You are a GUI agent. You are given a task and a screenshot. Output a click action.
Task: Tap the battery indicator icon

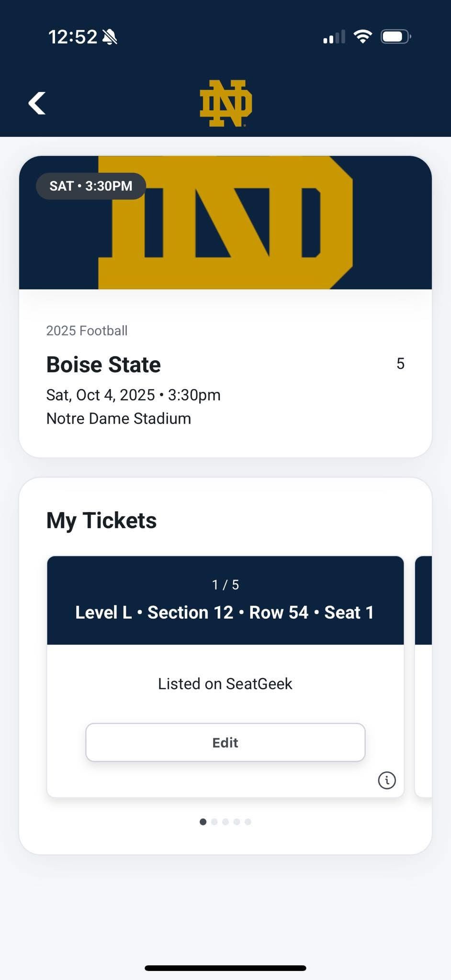[395, 37]
